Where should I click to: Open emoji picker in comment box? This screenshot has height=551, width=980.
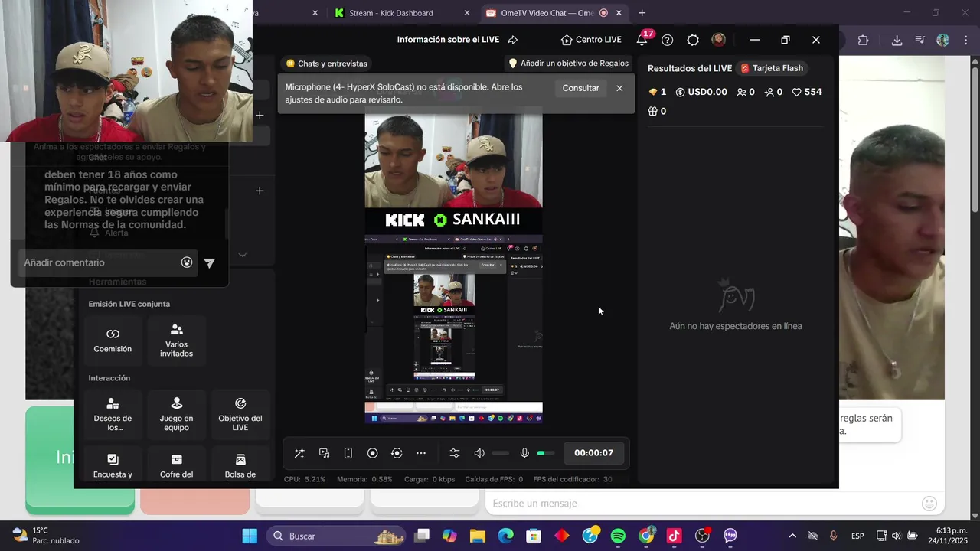click(x=187, y=262)
